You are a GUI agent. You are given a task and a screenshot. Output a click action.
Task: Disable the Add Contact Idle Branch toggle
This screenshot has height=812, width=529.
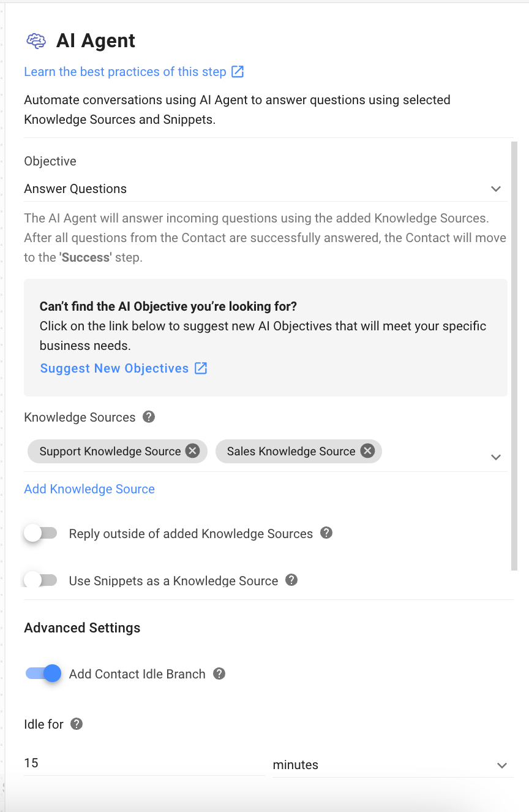tap(44, 674)
